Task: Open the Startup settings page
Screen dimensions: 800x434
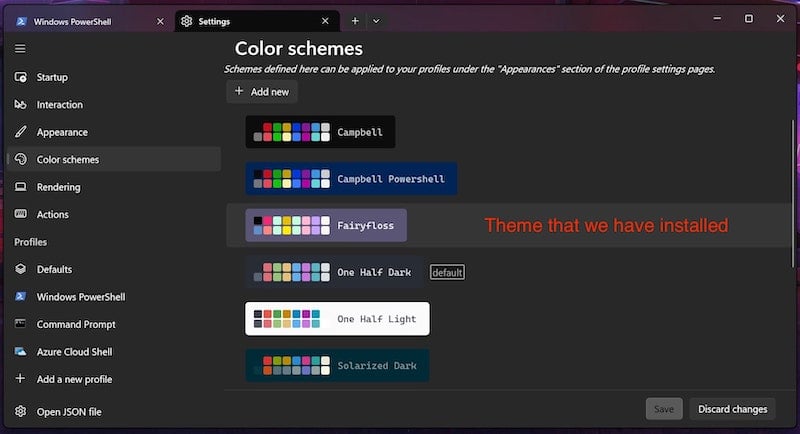Action: pyautogui.click(x=114, y=77)
